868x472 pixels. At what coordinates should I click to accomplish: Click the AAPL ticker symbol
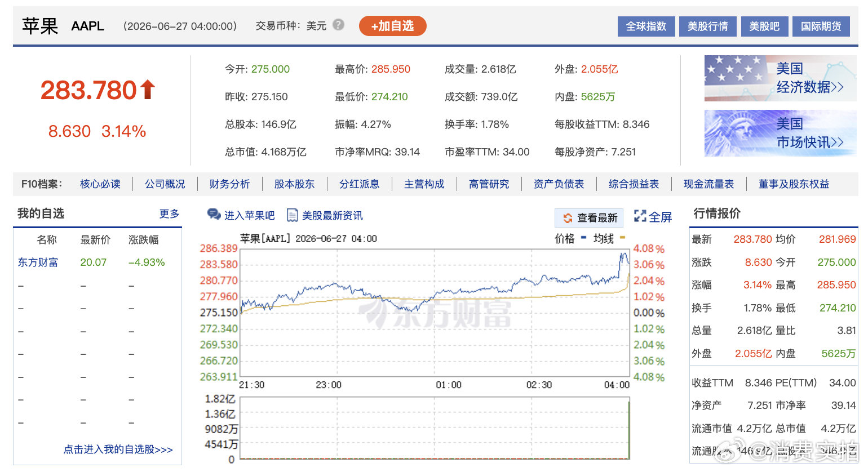(88, 26)
